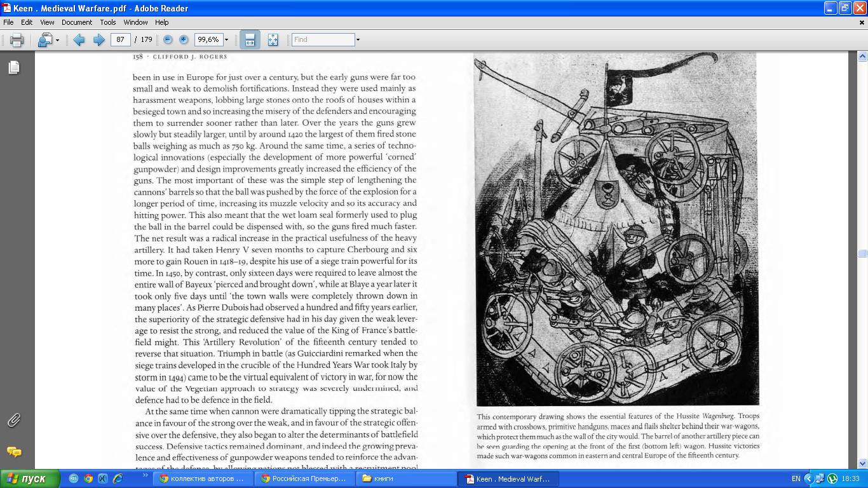Click the green uTorrent tray icon

pyautogui.click(x=832, y=478)
